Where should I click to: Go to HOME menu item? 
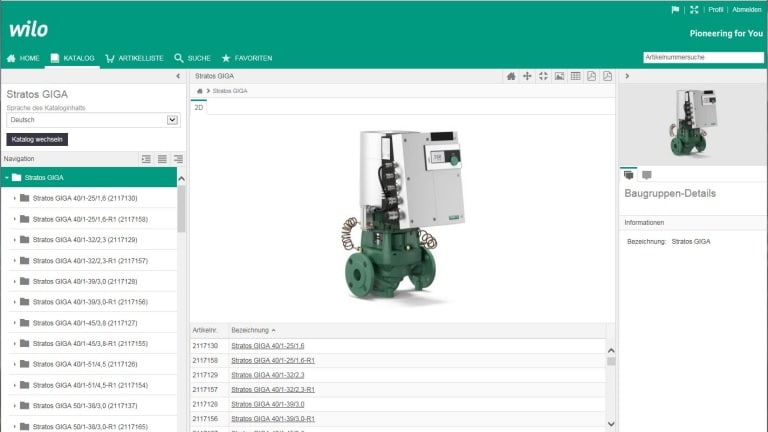23,58
